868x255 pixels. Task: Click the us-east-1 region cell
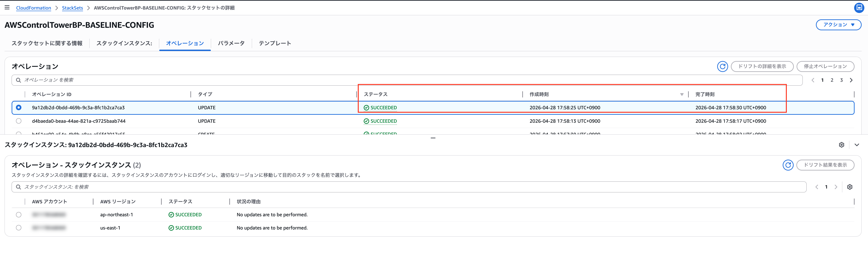click(x=110, y=228)
